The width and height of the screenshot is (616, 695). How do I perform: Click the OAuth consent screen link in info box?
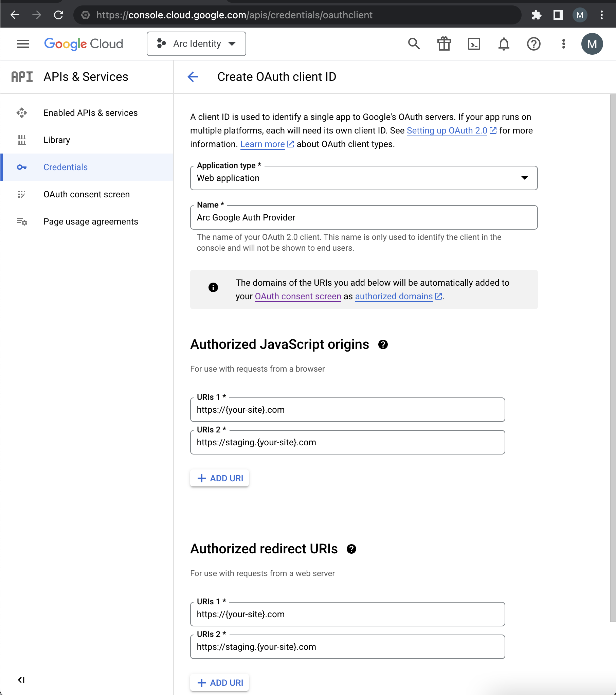(x=298, y=296)
